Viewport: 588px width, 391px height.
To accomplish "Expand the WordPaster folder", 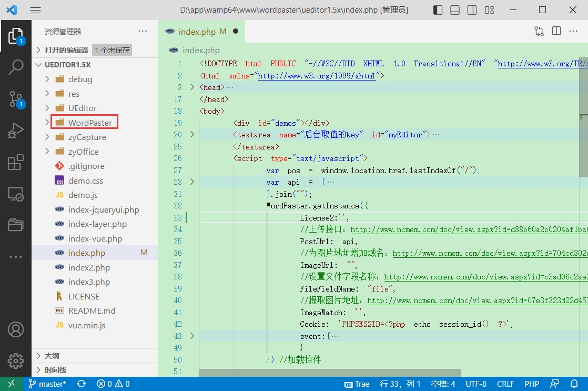I will [90, 123].
